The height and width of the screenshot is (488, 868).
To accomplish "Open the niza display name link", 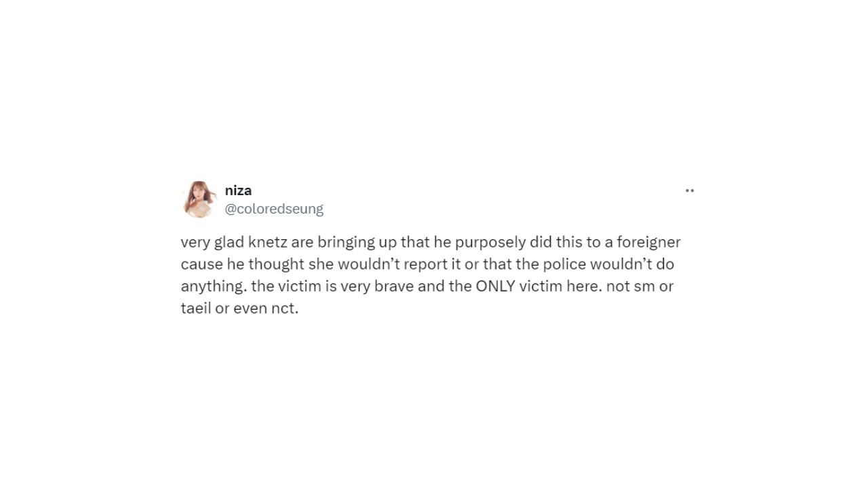I will point(238,190).
